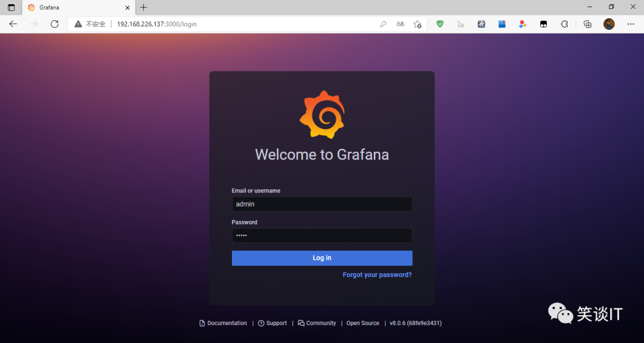Screen dimensions: 644x343
Task: Click the not secure warning icon
Action: coord(78,24)
